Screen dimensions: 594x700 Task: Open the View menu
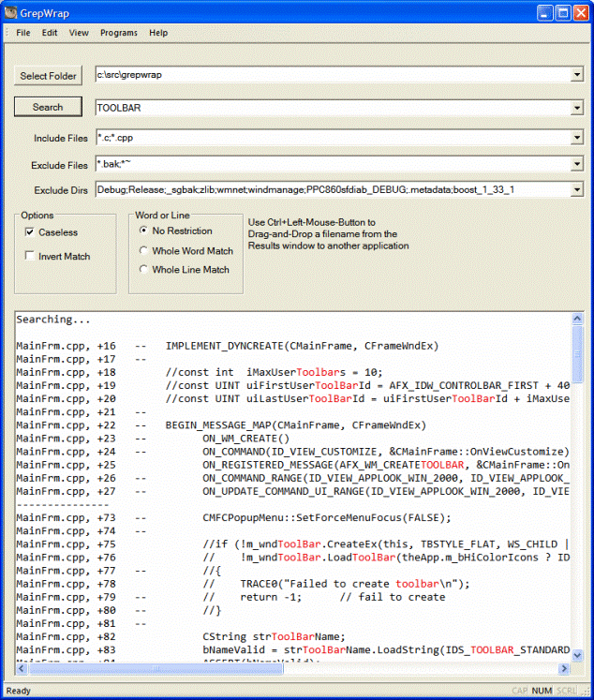click(79, 33)
